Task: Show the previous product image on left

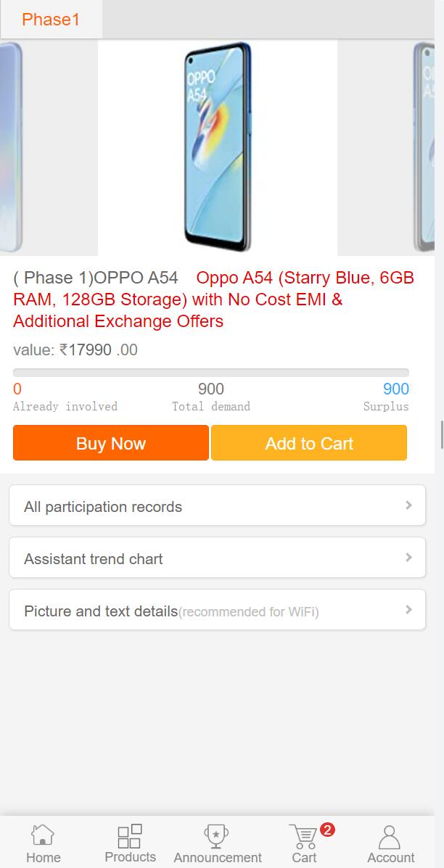Action: pyautogui.click(x=12, y=147)
